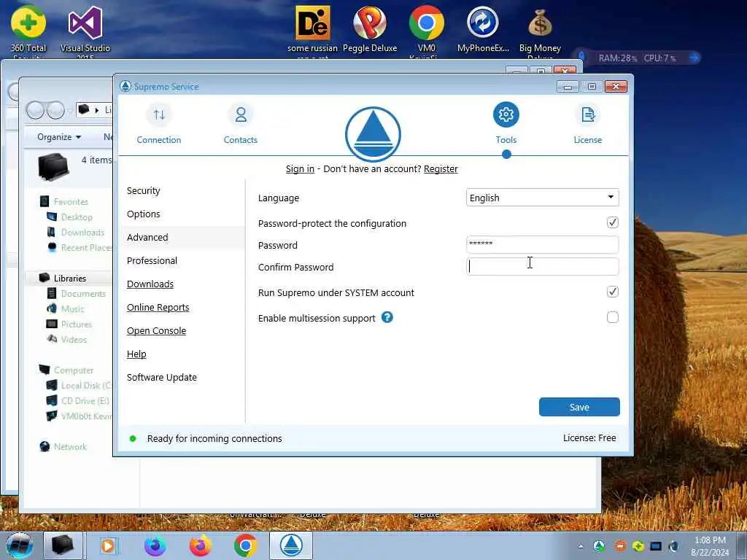Click the Save button
Viewport: 747px width, 560px height.
(579, 407)
